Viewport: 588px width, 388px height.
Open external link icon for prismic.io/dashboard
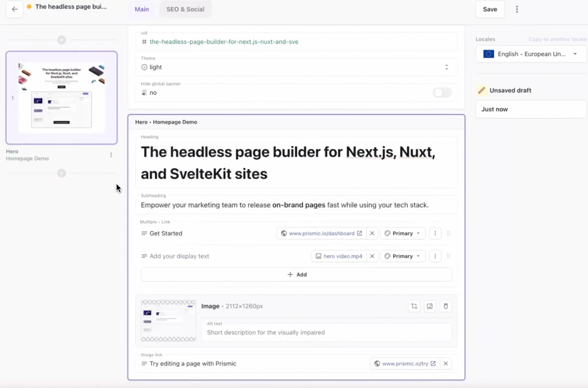pos(360,233)
